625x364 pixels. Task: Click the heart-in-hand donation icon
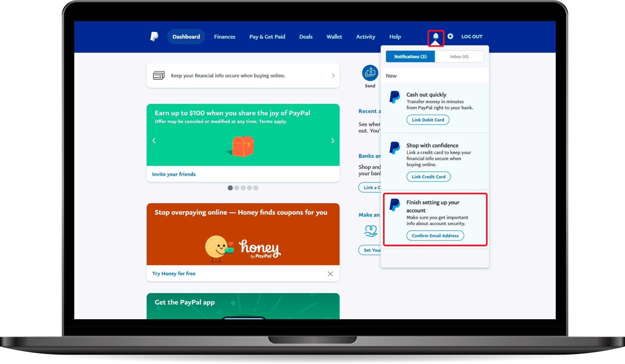370,231
